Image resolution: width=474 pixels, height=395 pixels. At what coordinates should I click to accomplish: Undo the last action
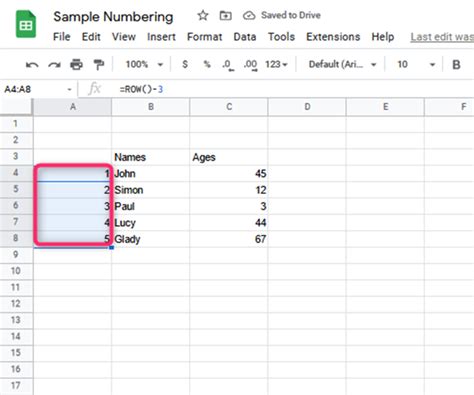(x=32, y=64)
